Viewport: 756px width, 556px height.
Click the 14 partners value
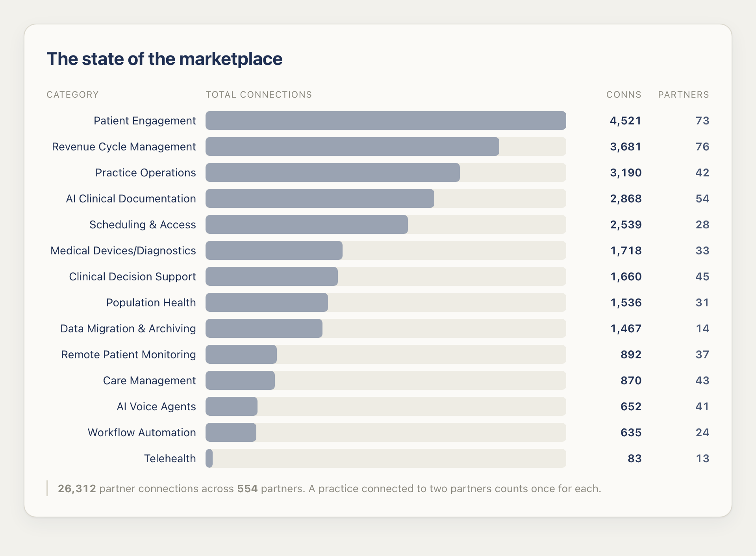[702, 328]
